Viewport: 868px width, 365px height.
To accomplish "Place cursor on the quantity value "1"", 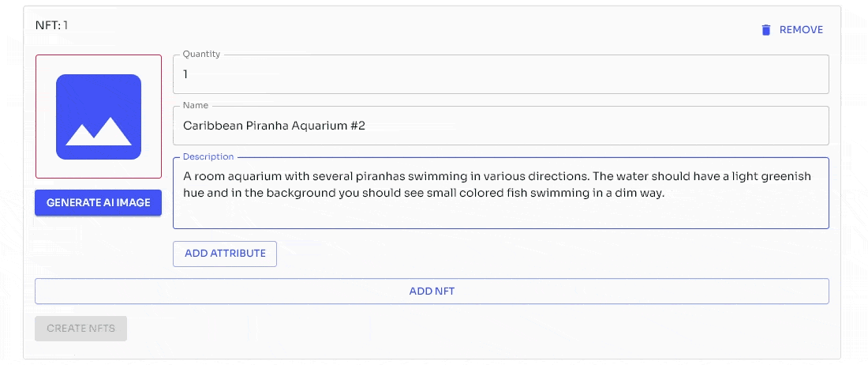I will (x=185, y=75).
